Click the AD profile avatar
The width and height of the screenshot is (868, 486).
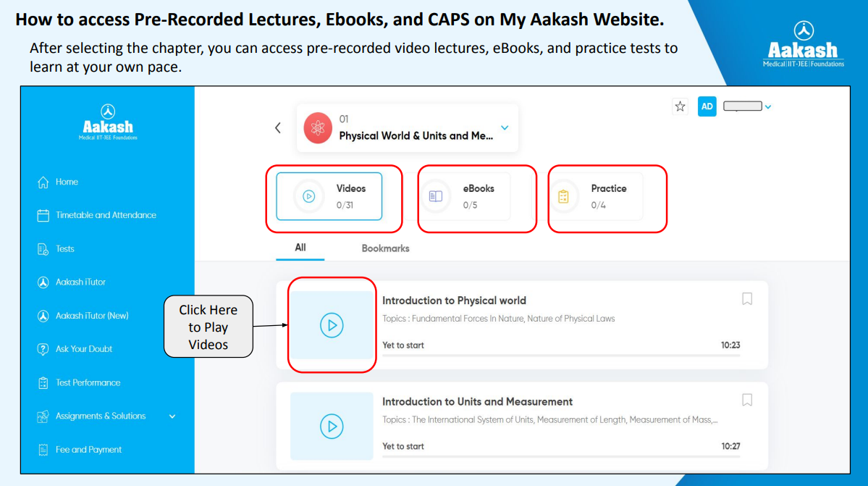[707, 106]
